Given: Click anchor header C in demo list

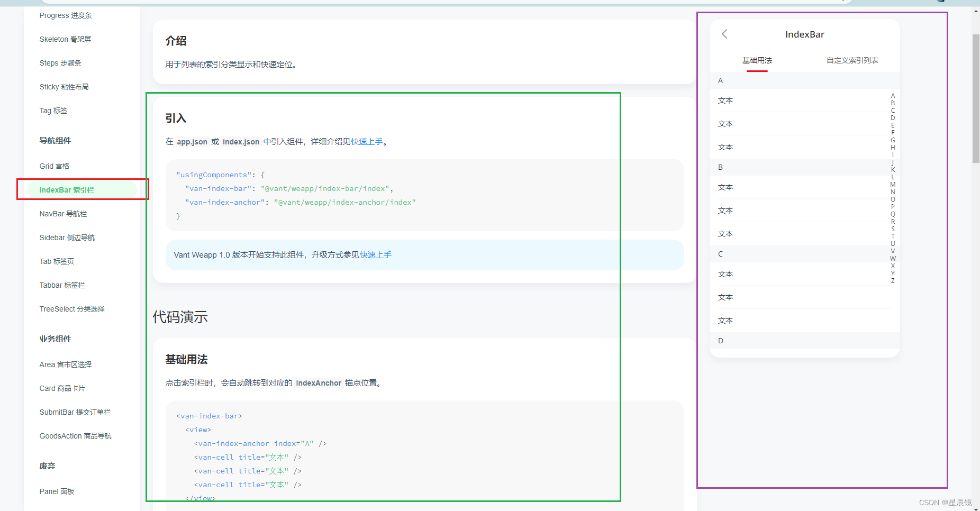Looking at the screenshot, I should [804, 254].
